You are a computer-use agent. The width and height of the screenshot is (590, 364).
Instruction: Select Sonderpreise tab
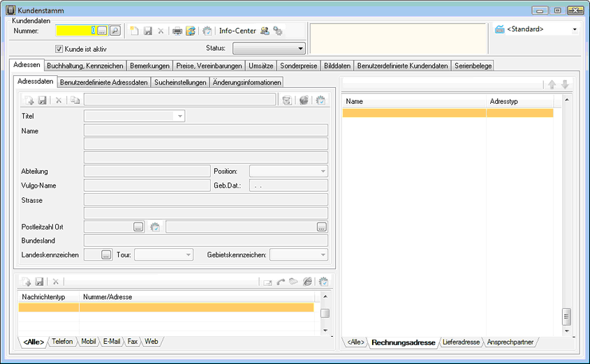(x=298, y=66)
